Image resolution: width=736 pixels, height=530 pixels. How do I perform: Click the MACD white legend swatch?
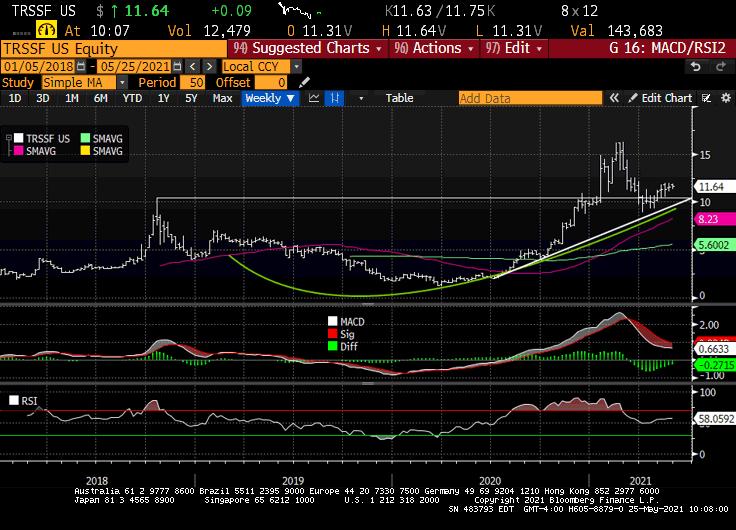coord(332,321)
